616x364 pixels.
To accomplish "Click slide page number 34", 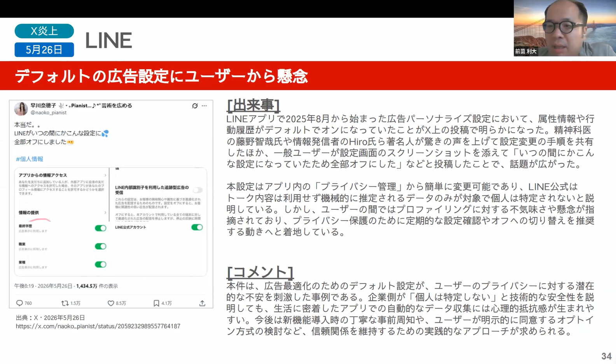I will coord(607,356).
